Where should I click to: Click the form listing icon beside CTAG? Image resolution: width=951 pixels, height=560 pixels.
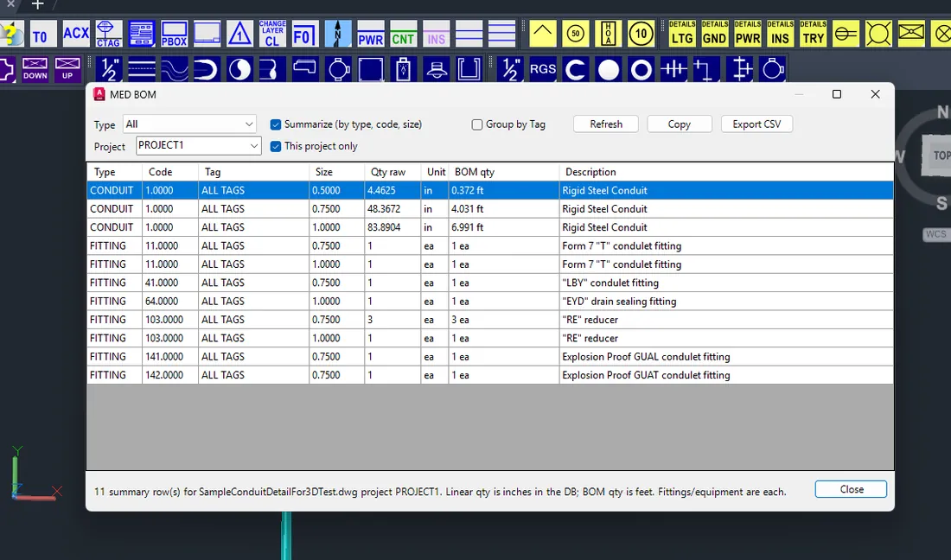tap(141, 34)
